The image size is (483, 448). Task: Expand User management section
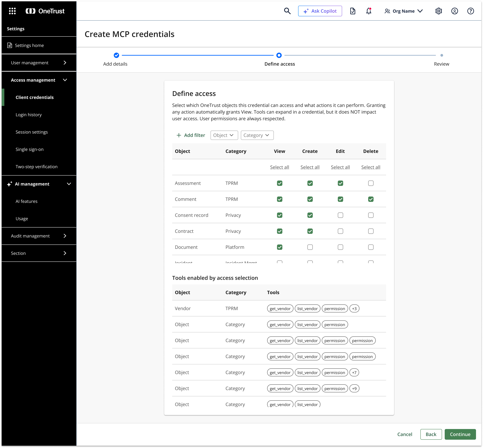click(39, 63)
